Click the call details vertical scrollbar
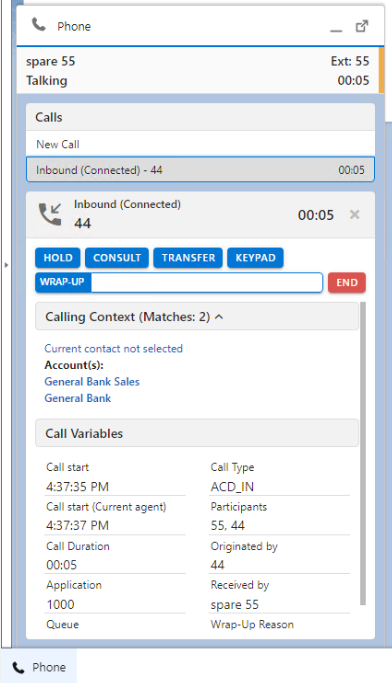This screenshot has height=683, width=392. (363, 453)
